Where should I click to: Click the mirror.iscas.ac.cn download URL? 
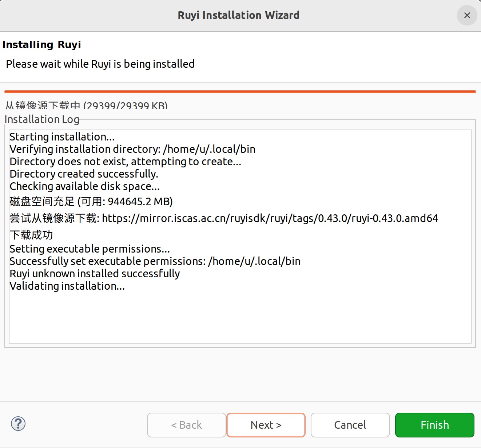[270, 218]
